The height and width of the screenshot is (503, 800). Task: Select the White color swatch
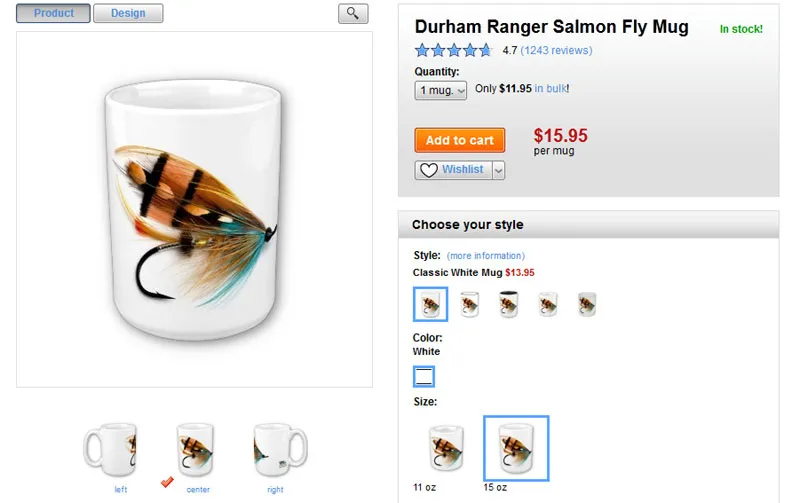pyautogui.click(x=424, y=376)
